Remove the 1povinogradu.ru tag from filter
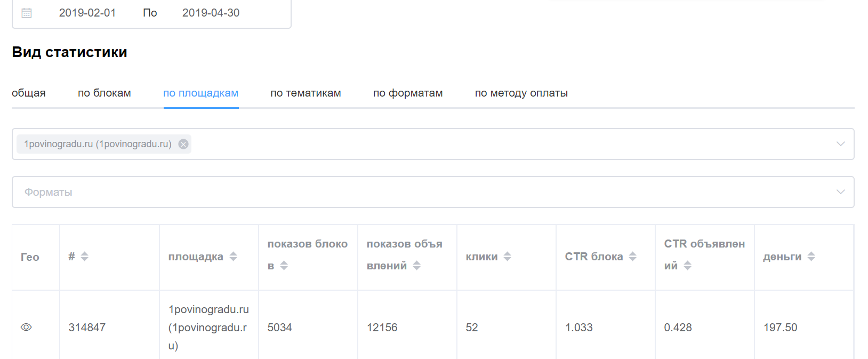 coord(183,144)
